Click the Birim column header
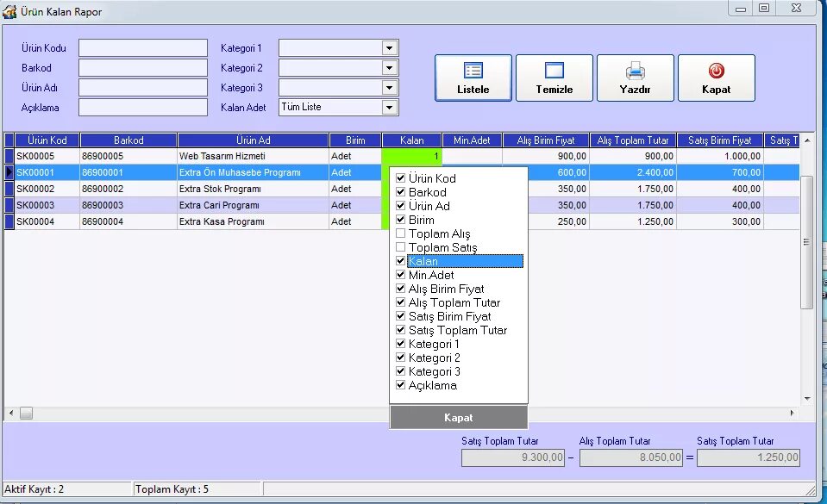 click(355, 140)
